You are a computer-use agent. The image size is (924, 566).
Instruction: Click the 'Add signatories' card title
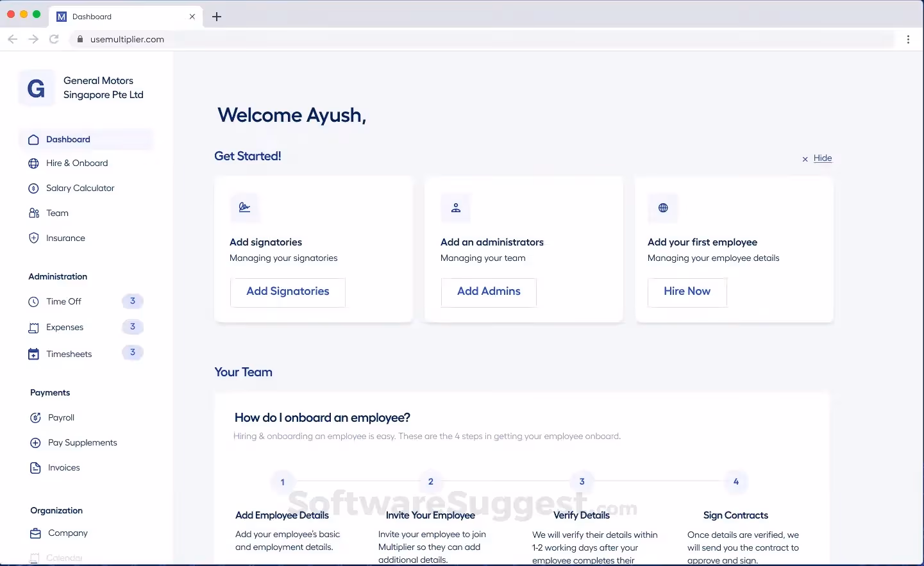pos(265,242)
